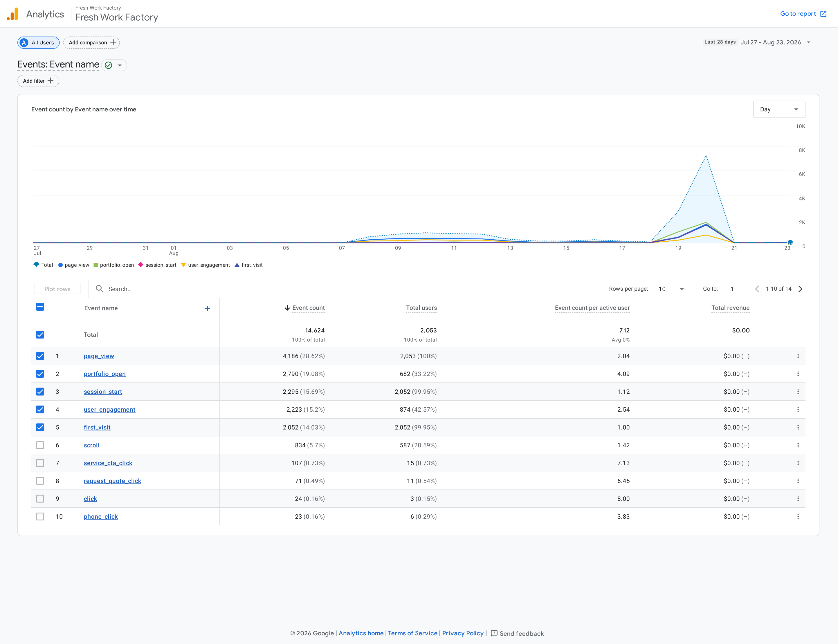This screenshot has height=644, width=838.
Task: Uncheck the page_view row checkbox
Action: coord(40,356)
